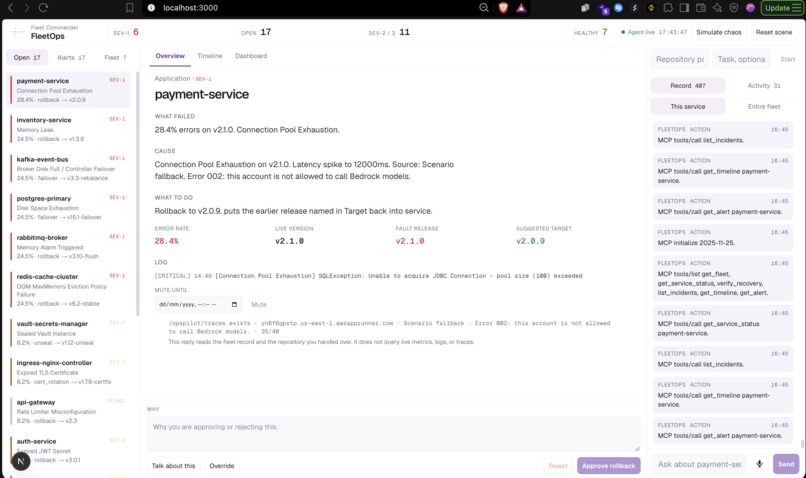Filter log to This service
Screen dimensions: 806x478
[x=688, y=106]
